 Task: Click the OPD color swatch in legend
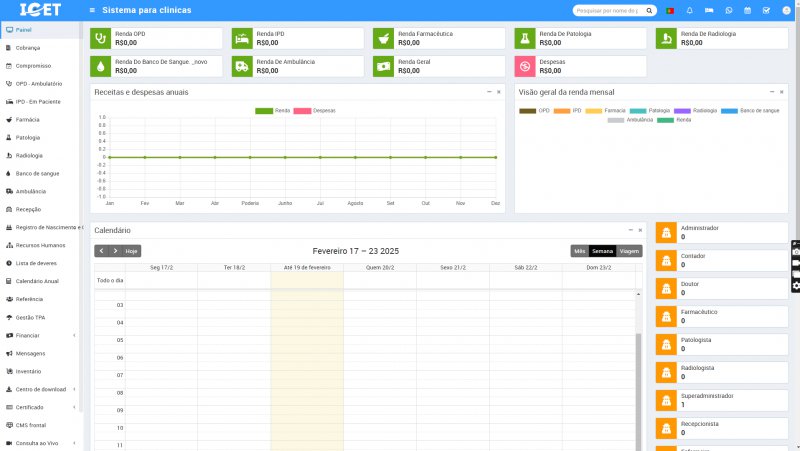[x=528, y=110]
